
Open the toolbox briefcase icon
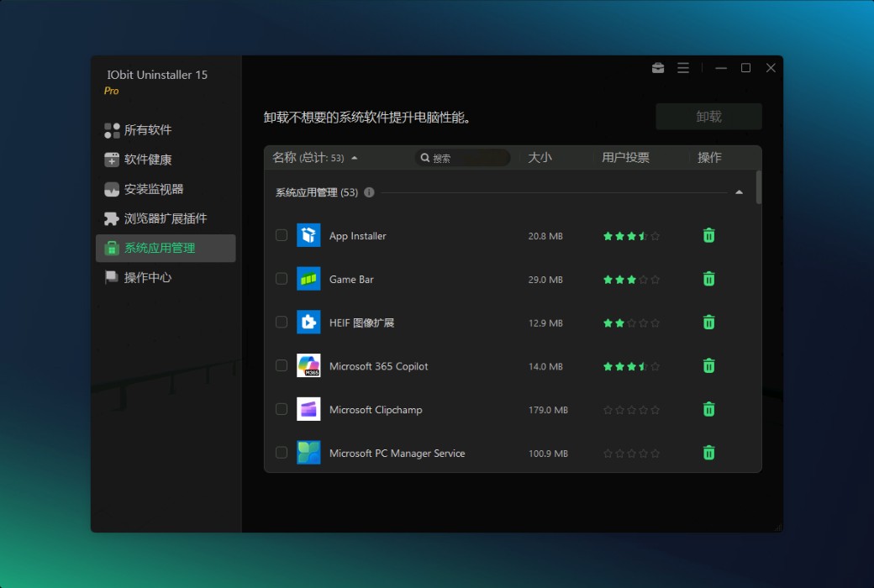tap(658, 68)
